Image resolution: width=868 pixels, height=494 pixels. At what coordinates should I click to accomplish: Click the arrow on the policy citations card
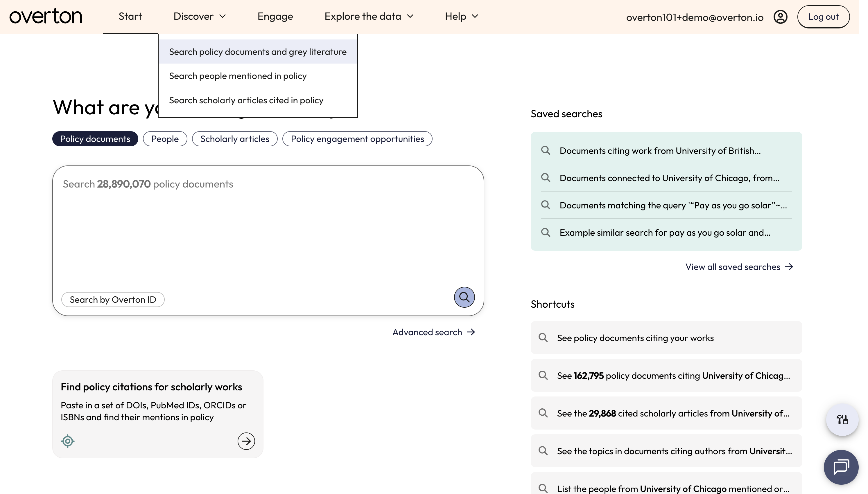click(246, 441)
